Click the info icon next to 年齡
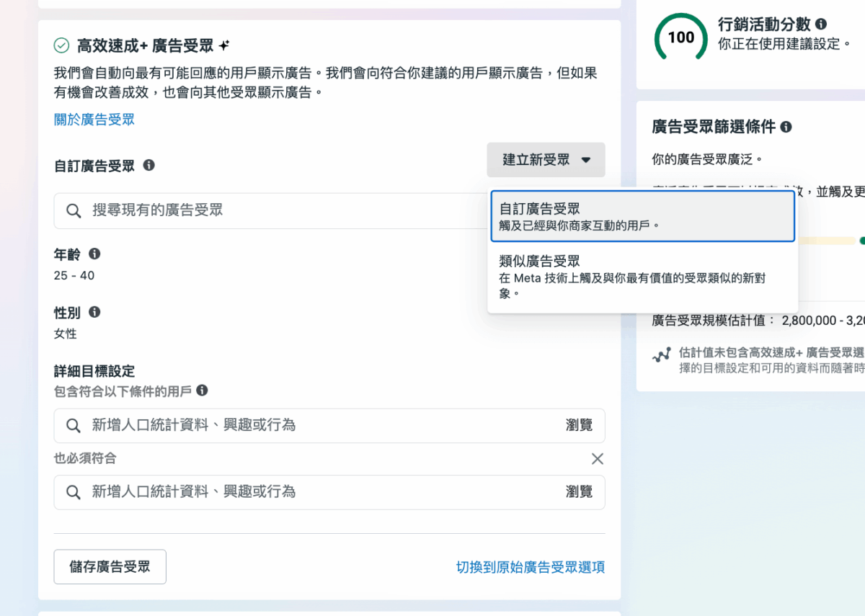Viewport: 865px width, 616px height. pyautogui.click(x=94, y=254)
